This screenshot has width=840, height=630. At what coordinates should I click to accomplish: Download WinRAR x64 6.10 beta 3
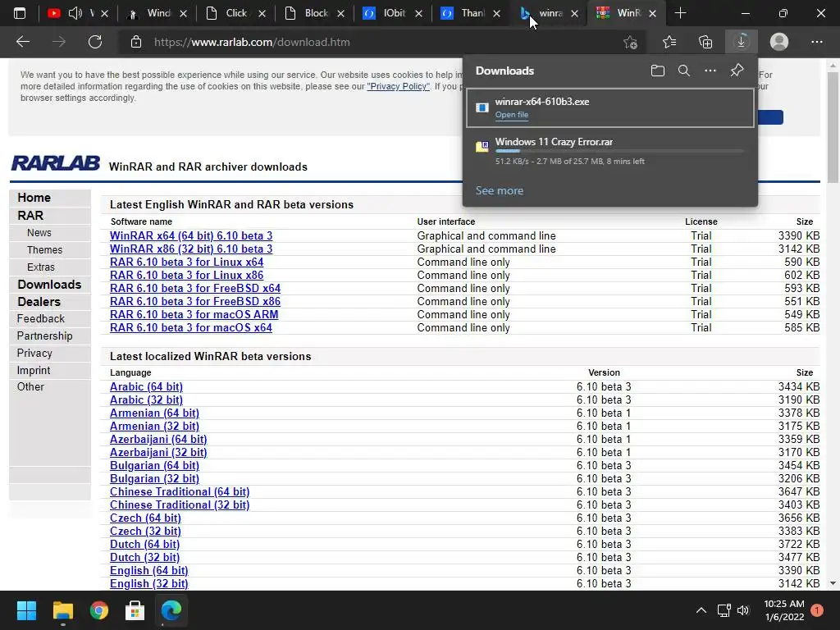191,235
